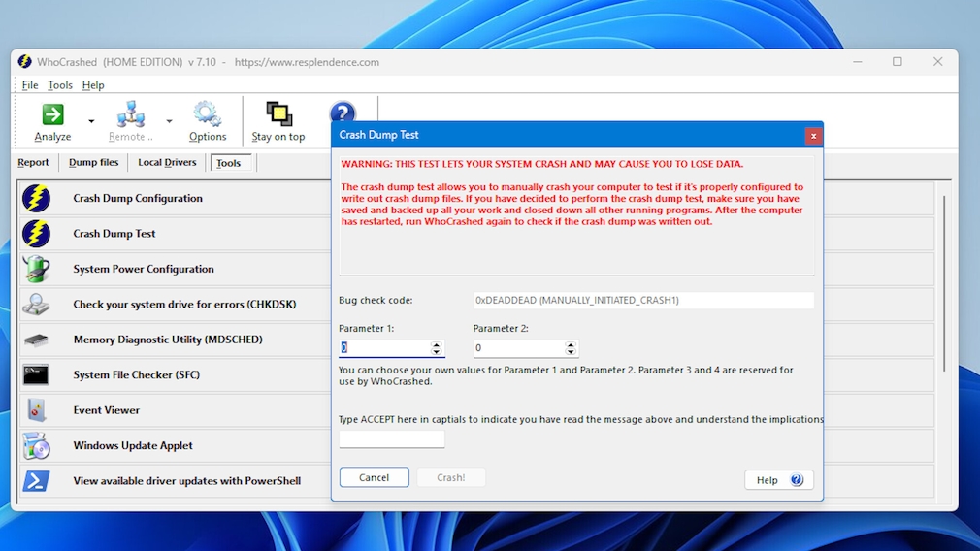This screenshot has height=551, width=980.
Task: Decrease Parameter 2 value with down arrow
Action: [571, 351]
